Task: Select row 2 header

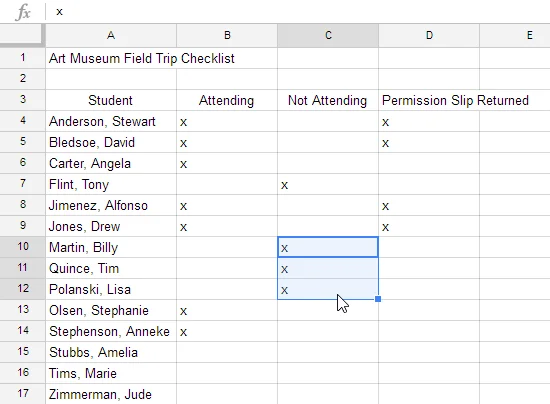Action: [x=22, y=79]
